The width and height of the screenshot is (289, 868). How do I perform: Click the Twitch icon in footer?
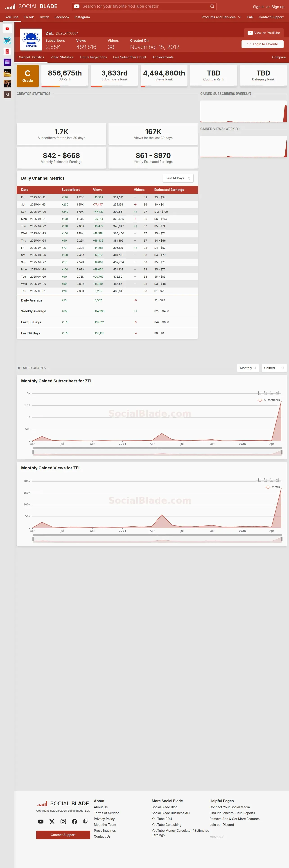86,822
